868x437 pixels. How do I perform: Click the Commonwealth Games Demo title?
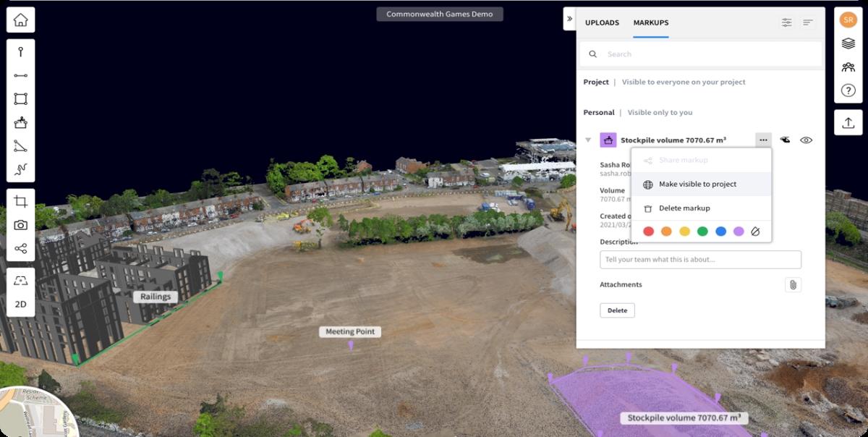(440, 14)
